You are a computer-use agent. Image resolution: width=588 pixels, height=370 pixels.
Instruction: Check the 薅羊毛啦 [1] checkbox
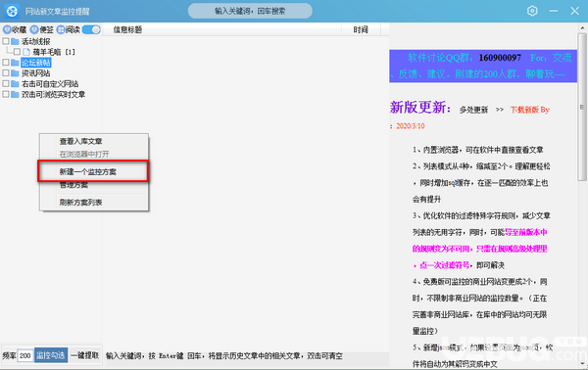(x=17, y=52)
